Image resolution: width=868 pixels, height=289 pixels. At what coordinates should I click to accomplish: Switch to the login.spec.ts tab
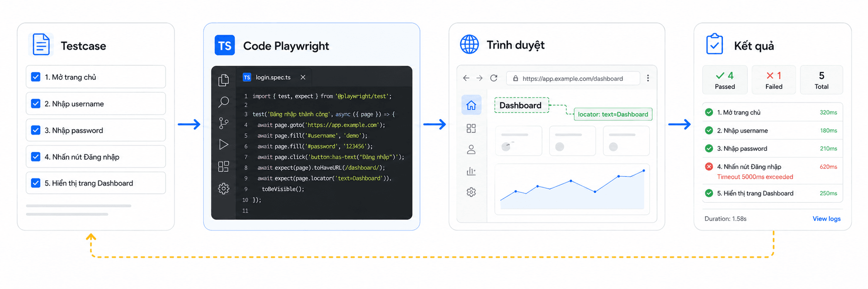(273, 77)
